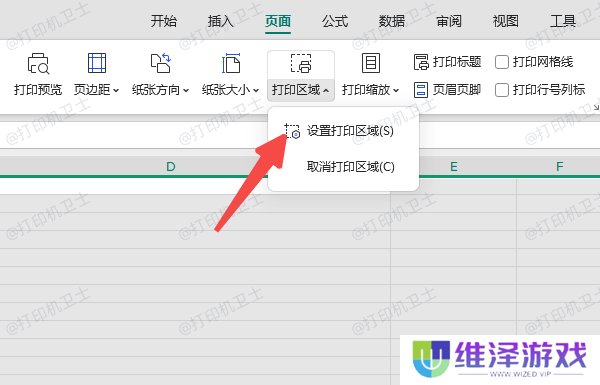Viewport: 600px width, 385px height.
Task: Enable the 打印行号列标 checkbox
Action: tap(502, 90)
